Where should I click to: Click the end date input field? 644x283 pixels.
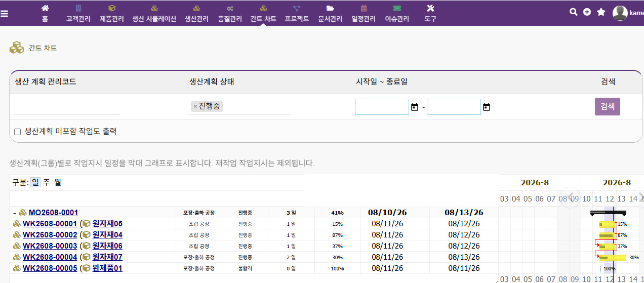pos(454,107)
